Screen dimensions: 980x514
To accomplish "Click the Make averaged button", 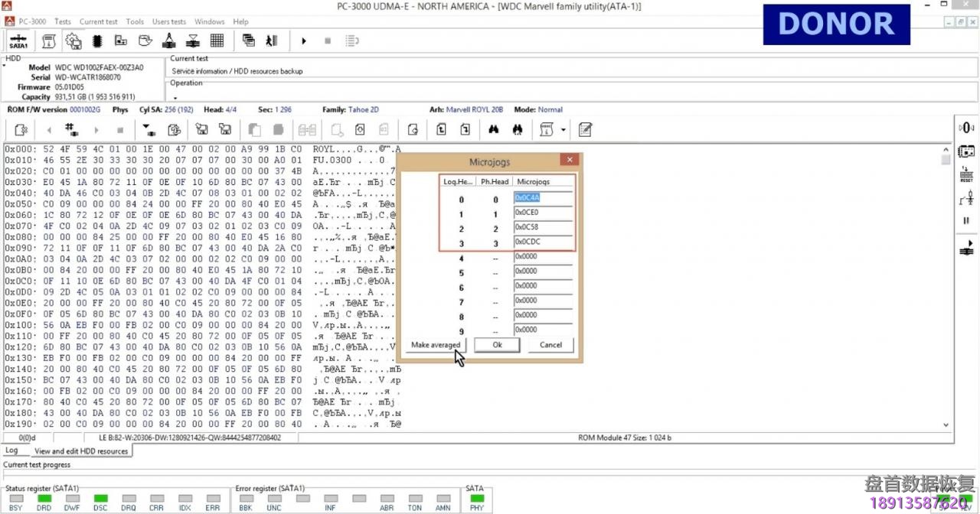I will [436, 345].
